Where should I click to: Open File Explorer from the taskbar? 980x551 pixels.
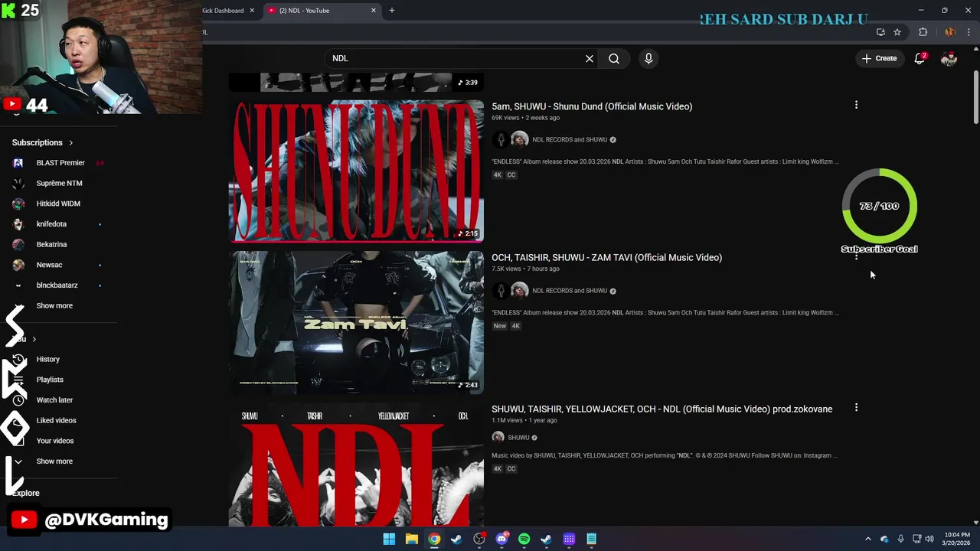412,539
